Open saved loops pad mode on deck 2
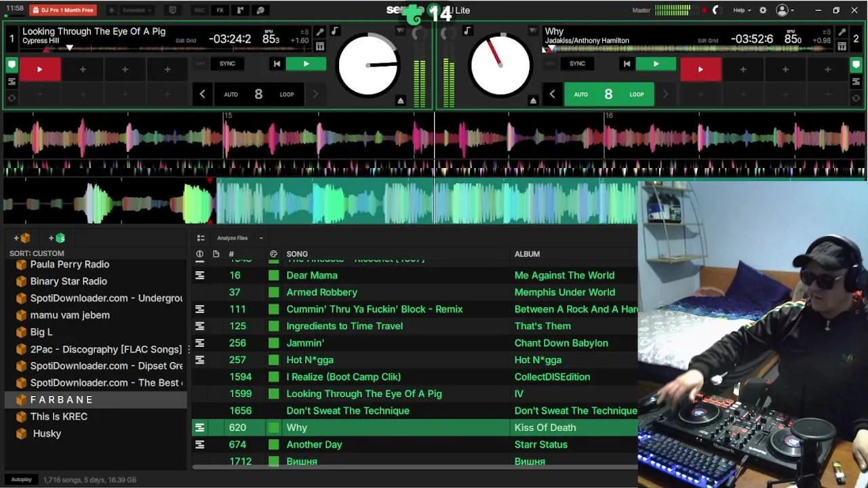This screenshot has height=488, width=868. click(856, 98)
